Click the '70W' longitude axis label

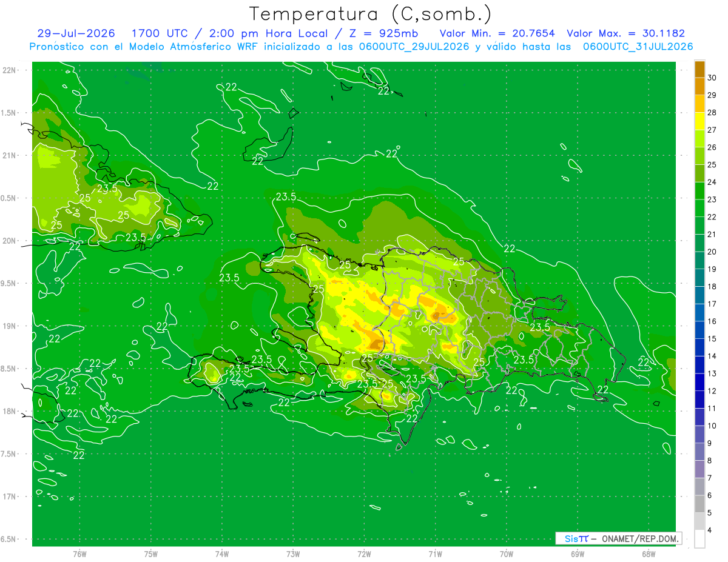(507, 554)
